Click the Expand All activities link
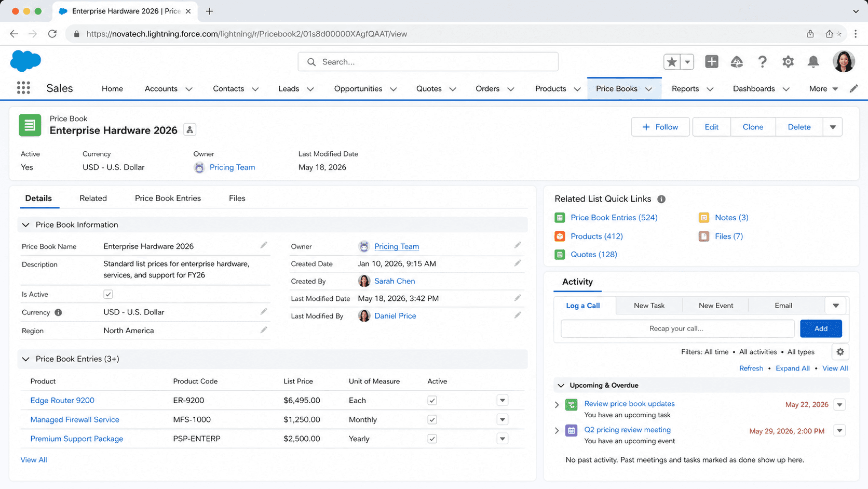 pos(792,368)
